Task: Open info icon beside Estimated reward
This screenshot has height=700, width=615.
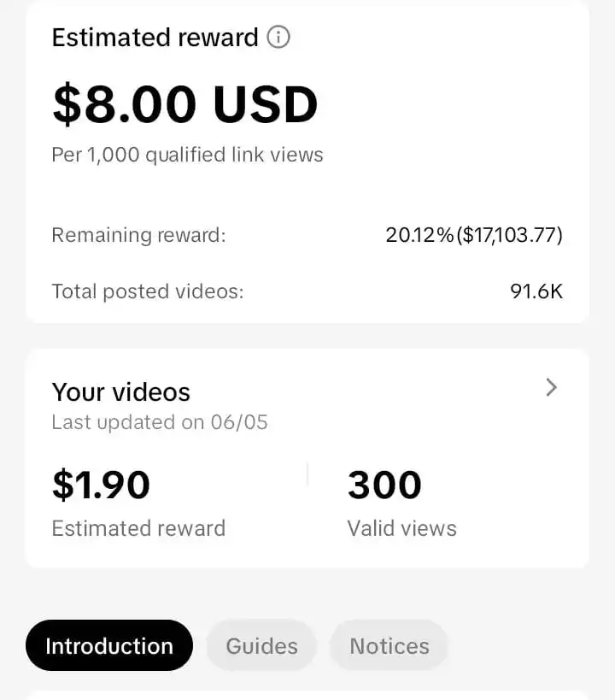Action: coord(278,37)
